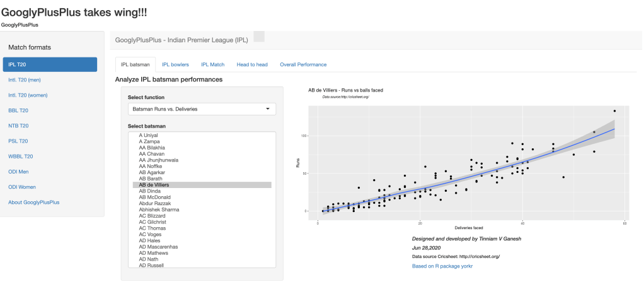
Task: Click the highlighted IPL T20 sidebar item
Action: [50, 64]
